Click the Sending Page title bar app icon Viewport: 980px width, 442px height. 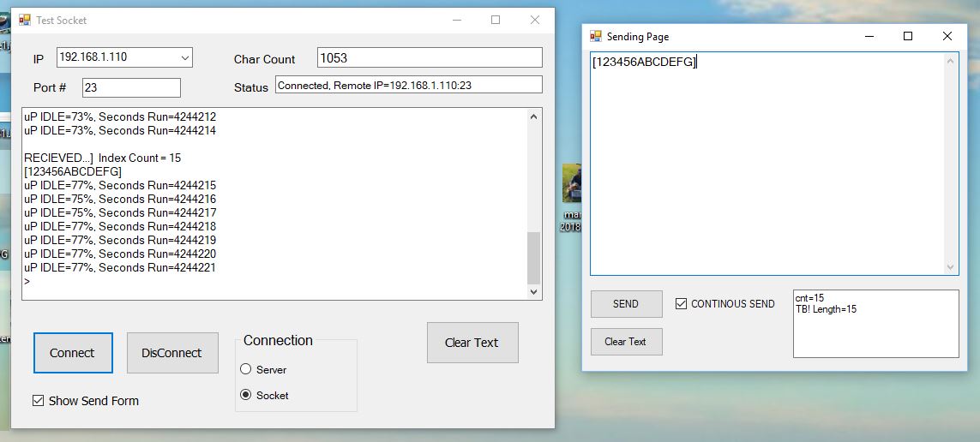coord(595,37)
